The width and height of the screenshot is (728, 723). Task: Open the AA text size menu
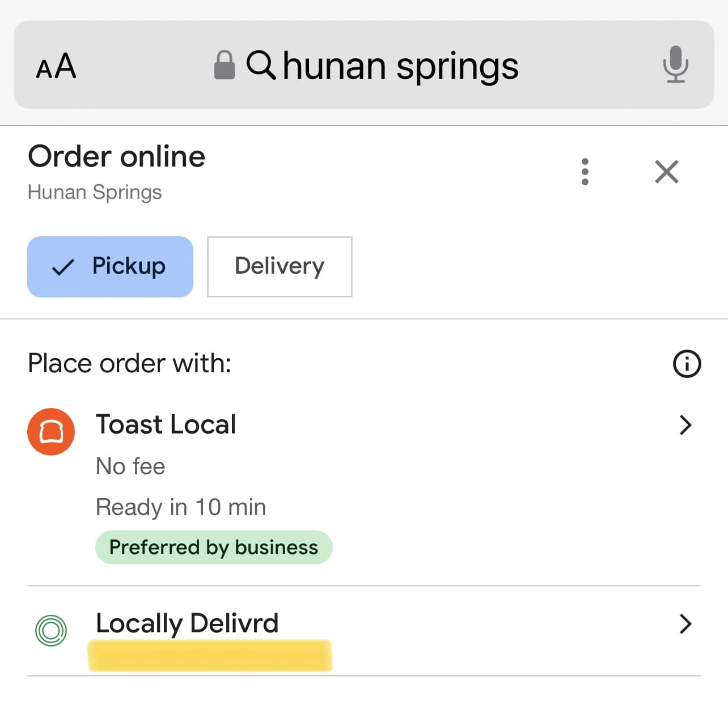click(56, 66)
